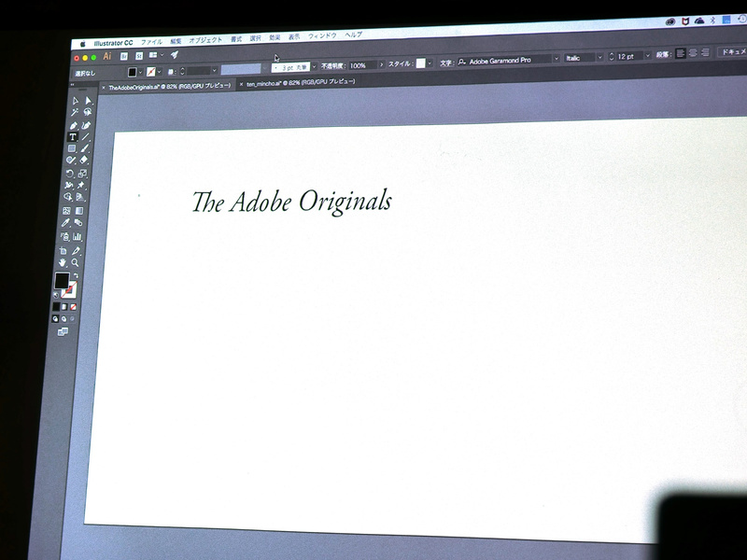
Task: Open the arrange documents layout dropdown
Action: [x=157, y=55]
